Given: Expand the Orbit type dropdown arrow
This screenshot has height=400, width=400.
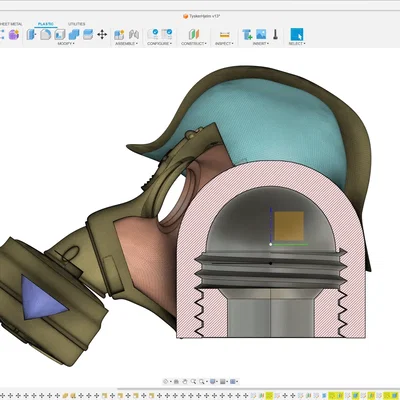Looking at the screenshot, I should 171,382.
